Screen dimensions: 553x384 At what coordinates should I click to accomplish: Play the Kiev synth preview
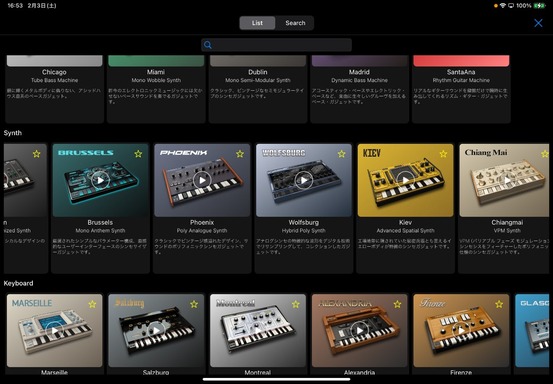406,180
